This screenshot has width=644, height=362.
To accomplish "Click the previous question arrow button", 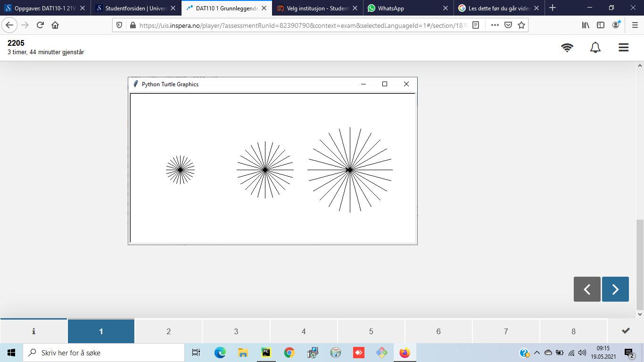I will point(586,289).
